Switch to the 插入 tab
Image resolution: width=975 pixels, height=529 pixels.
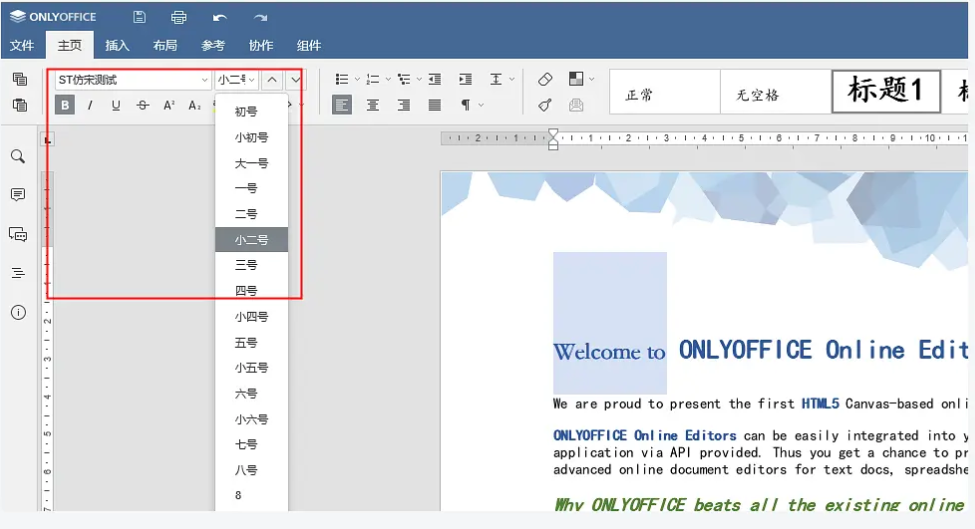click(x=117, y=45)
